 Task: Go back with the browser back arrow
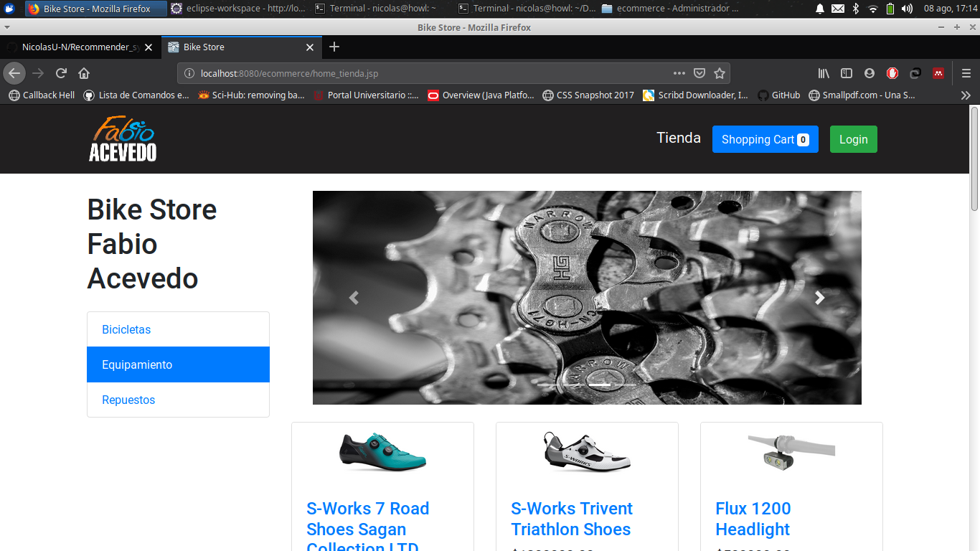[x=14, y=73]
